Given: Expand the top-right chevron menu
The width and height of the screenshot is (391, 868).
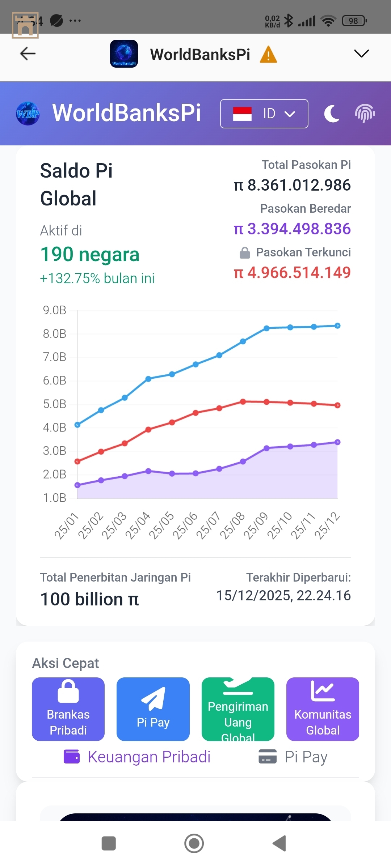Looking at the screenshot, I should coord(361,54).
